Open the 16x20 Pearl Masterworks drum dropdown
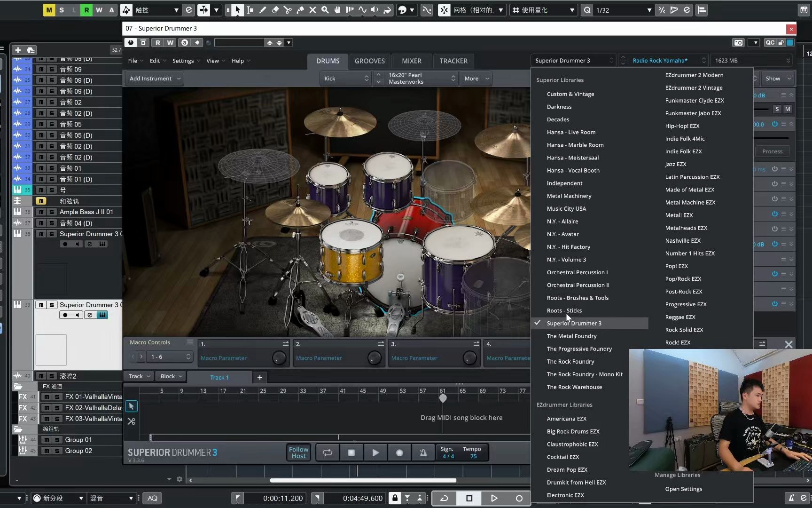Image resolution: width=812 pixels, height=508 pixels. pos(421,79)
